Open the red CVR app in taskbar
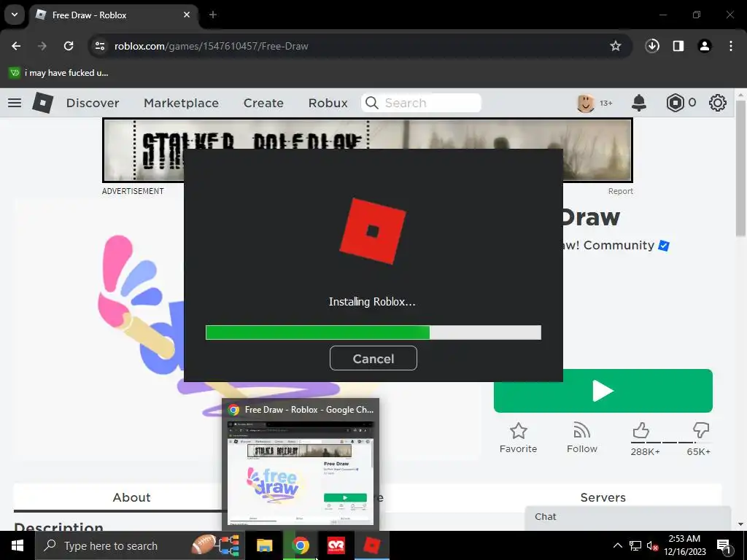This screenshot has height=560, width=747. coord(336,545)
